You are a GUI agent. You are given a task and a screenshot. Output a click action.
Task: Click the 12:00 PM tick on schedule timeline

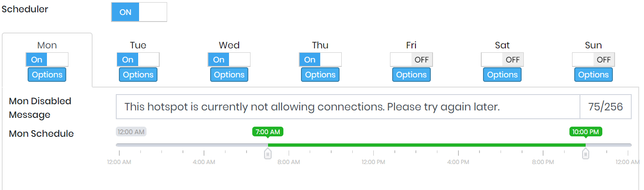click(x=373, y=153)
